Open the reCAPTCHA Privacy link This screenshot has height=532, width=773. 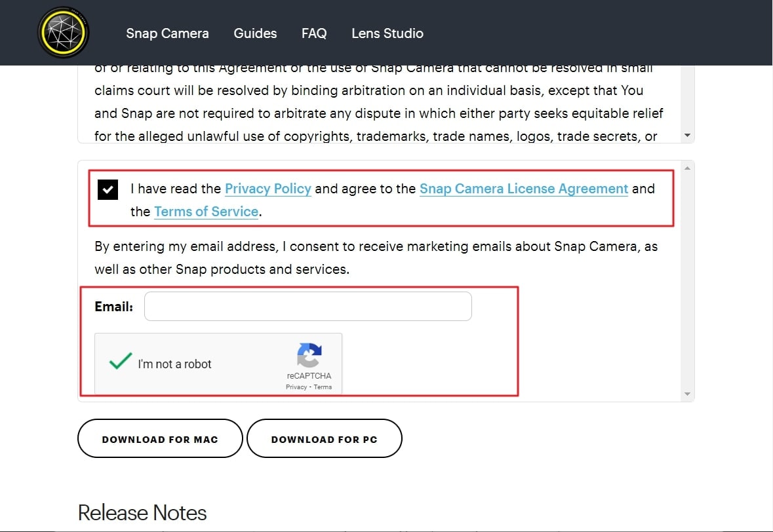click(296, 387)
